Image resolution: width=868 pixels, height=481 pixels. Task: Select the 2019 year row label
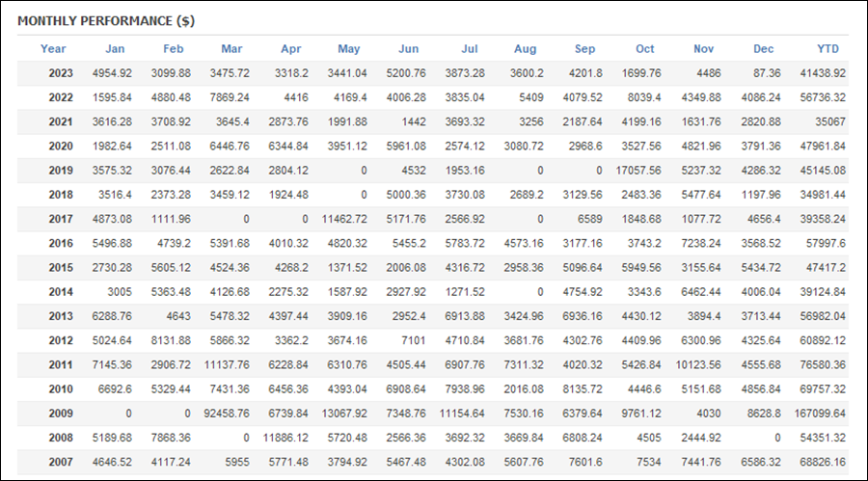coord(61,171)
